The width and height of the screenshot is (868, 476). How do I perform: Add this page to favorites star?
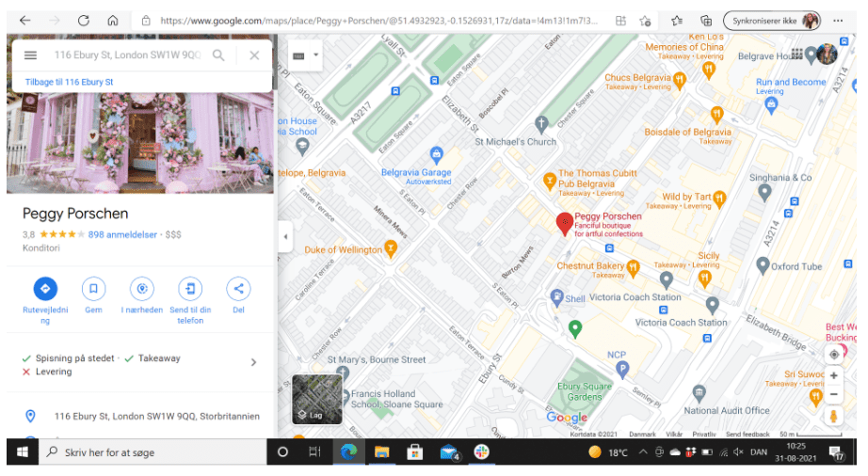645,21
